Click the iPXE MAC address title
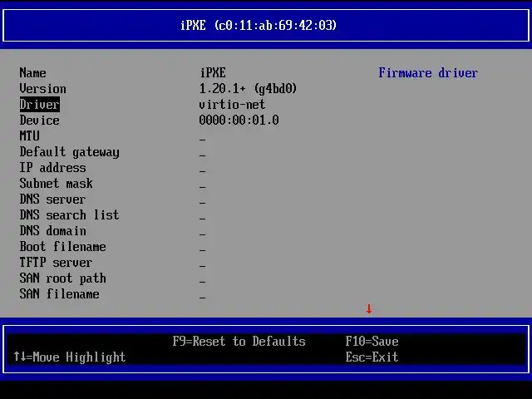Screen dimensions: 532x399 coord(259,26)
